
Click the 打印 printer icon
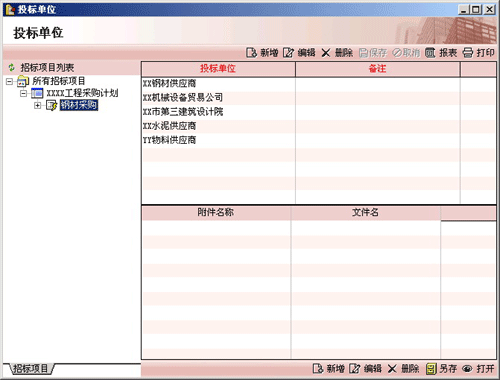(468, 53)
